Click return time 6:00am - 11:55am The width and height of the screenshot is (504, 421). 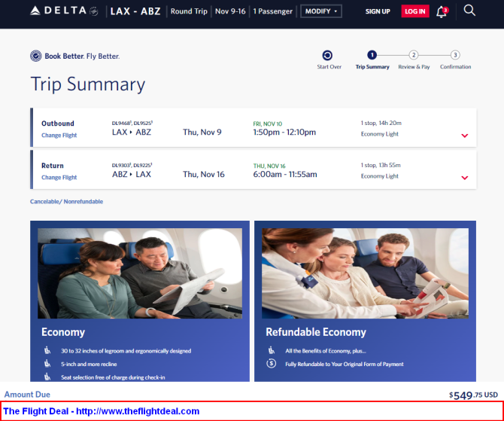[285, 175]
